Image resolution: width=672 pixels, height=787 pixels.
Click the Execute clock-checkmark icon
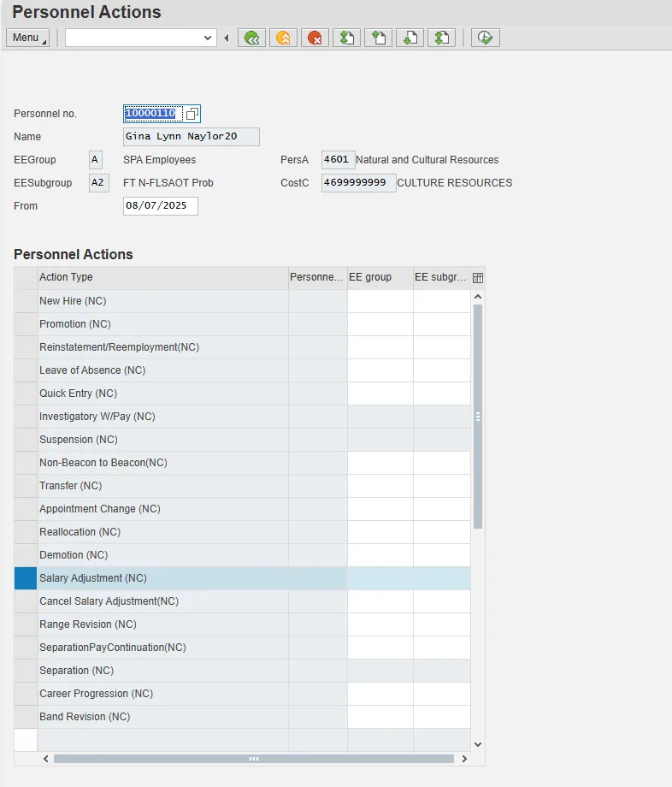click(x=485, y=38)
